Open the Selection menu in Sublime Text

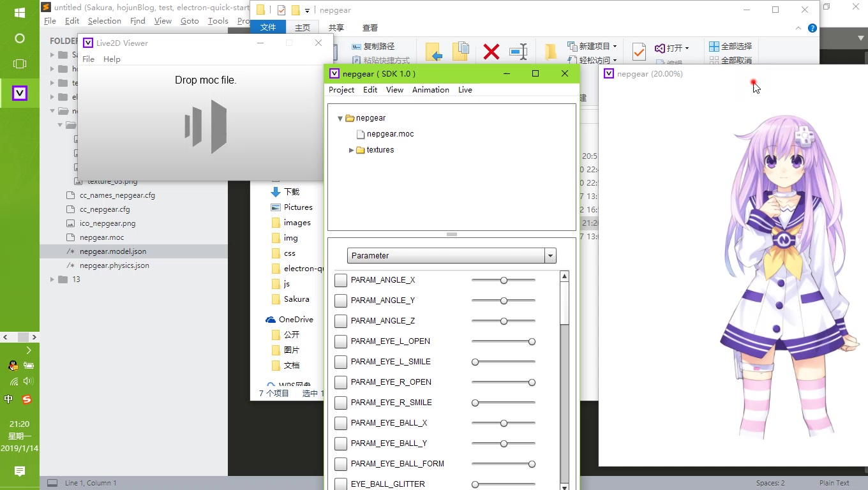(105, 21)
